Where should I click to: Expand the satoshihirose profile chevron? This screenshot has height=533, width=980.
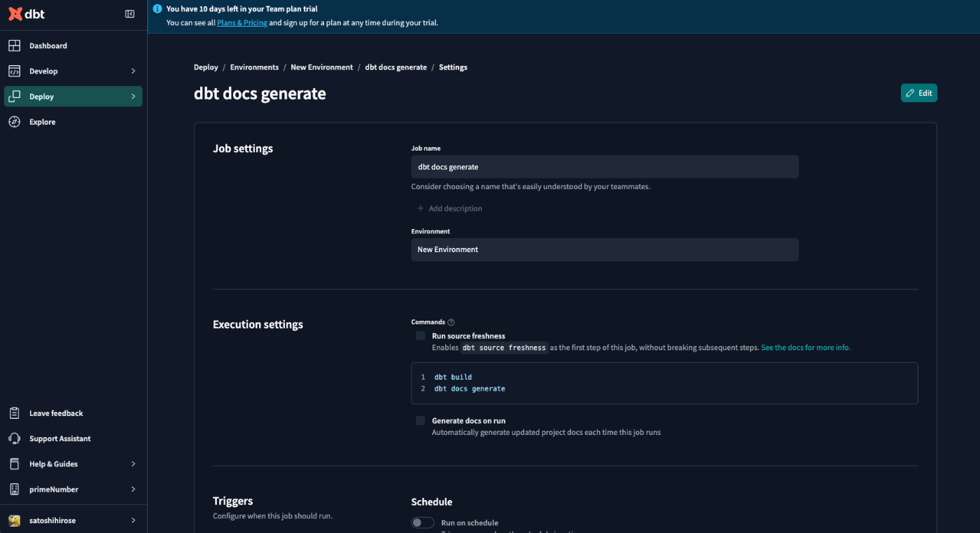pyautogui.click(x=133, y=520)
